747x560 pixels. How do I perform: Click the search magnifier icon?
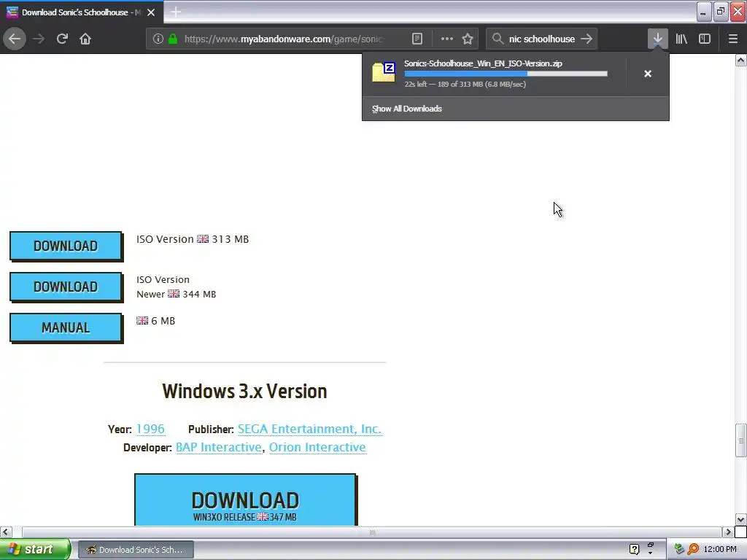tap(498, 39)
